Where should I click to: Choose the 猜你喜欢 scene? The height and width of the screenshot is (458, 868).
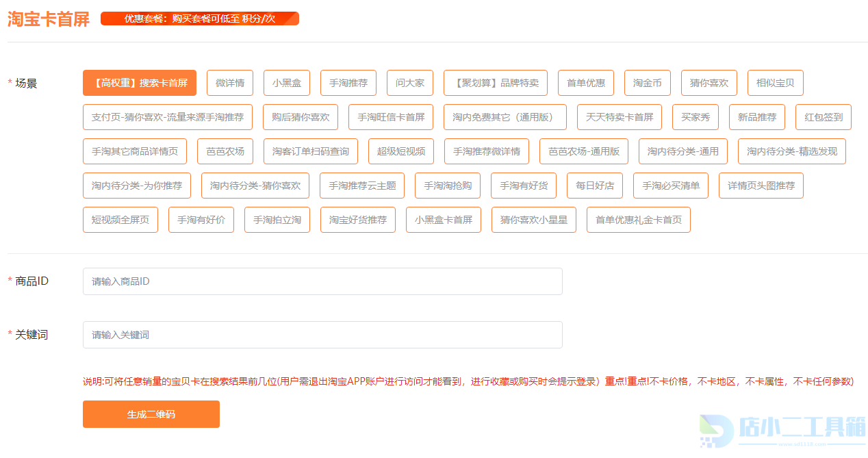tap(709, 83)
